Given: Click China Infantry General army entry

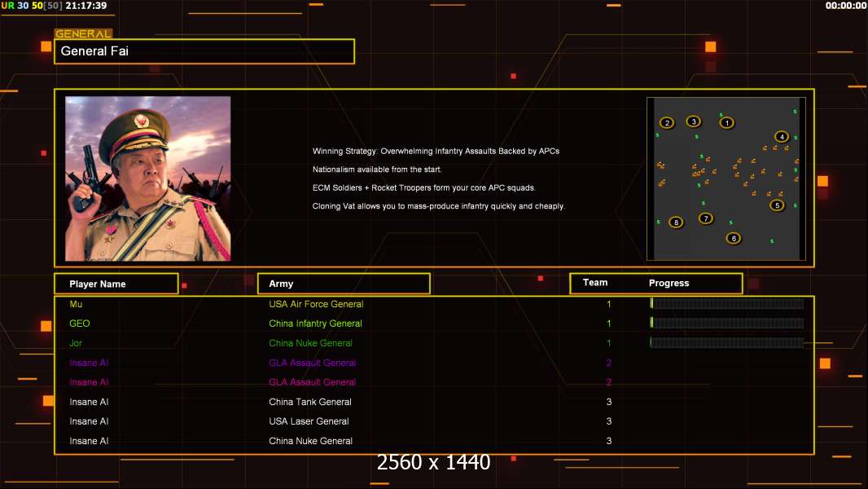Looking at the screenshot, I should [x=316, y=324].
